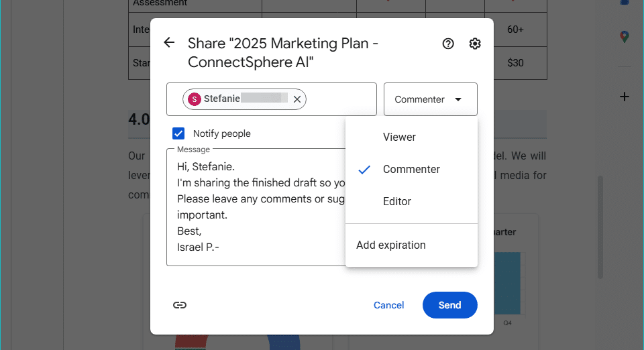Select Editor role option
This screenshot has height=350, width=644.
click(411, 201)
